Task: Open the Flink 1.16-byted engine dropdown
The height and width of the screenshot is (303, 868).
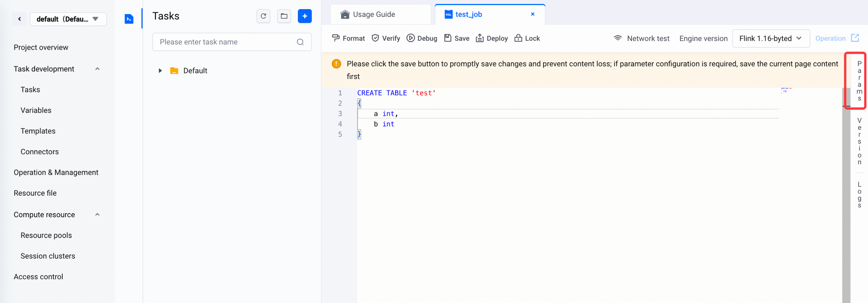Action: tap(771, 38)
